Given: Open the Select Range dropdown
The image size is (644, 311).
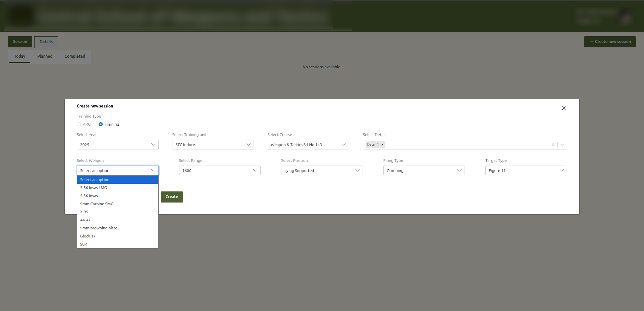Looking at the screenshot, I should [x=219, y=171].
